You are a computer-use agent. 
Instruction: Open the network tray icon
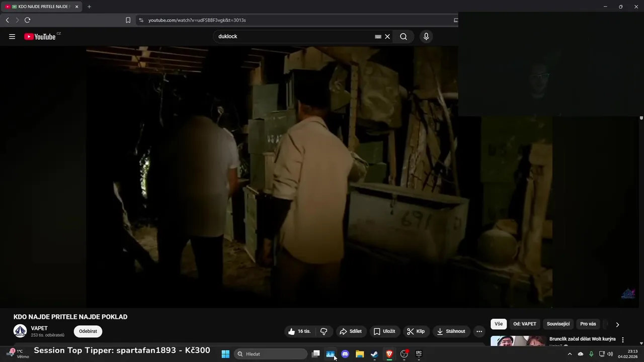coord(602,354)
